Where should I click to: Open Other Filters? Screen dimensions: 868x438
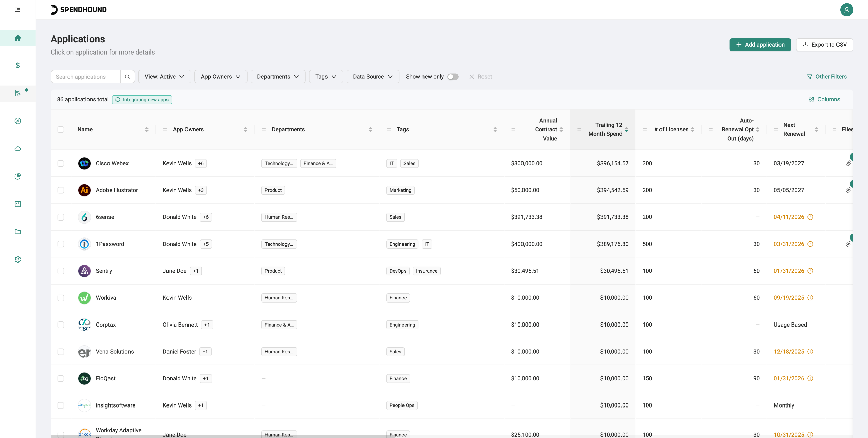[x=827, y=77]
